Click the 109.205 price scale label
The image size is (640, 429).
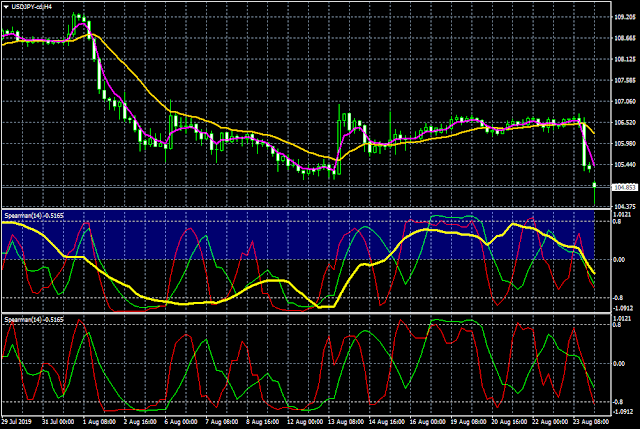pyautogui.click(x=625, y=17)
